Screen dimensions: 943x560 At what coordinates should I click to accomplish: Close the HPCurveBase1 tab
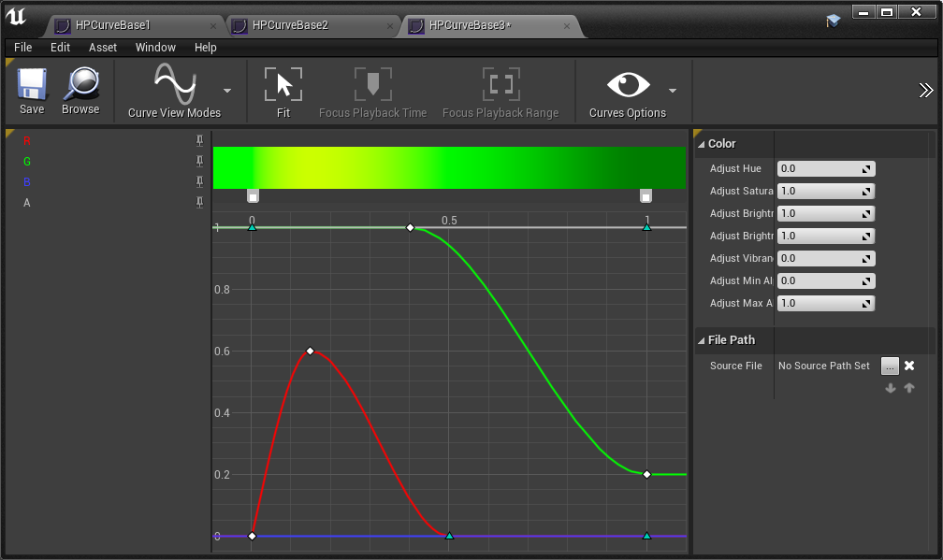tap(213, 26)
